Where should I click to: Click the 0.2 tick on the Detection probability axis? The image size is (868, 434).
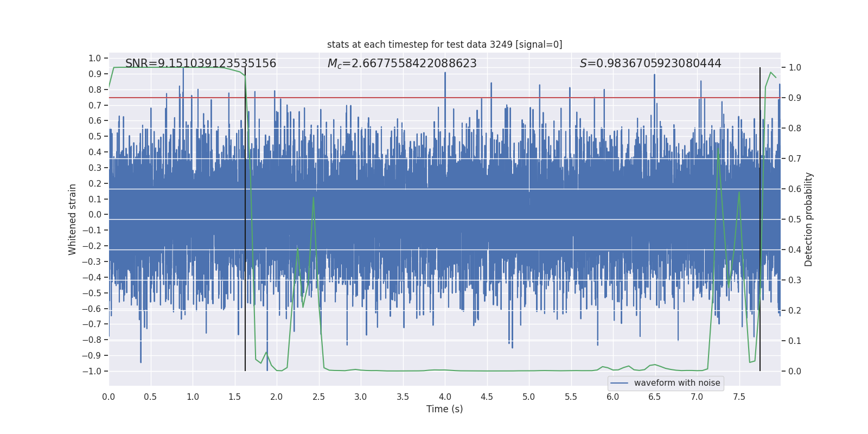click(795, 311)
